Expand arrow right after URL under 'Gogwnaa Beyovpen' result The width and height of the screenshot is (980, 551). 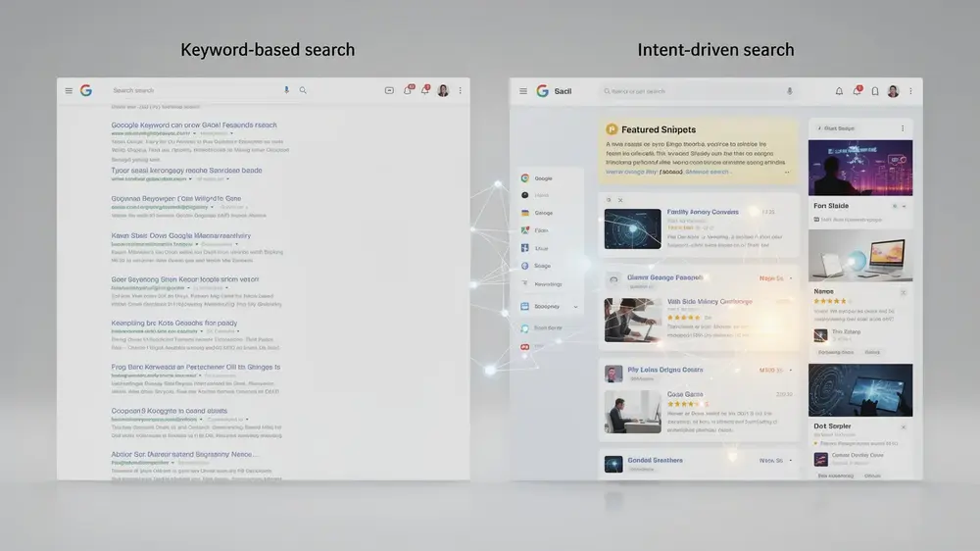(x=213, y=207)
